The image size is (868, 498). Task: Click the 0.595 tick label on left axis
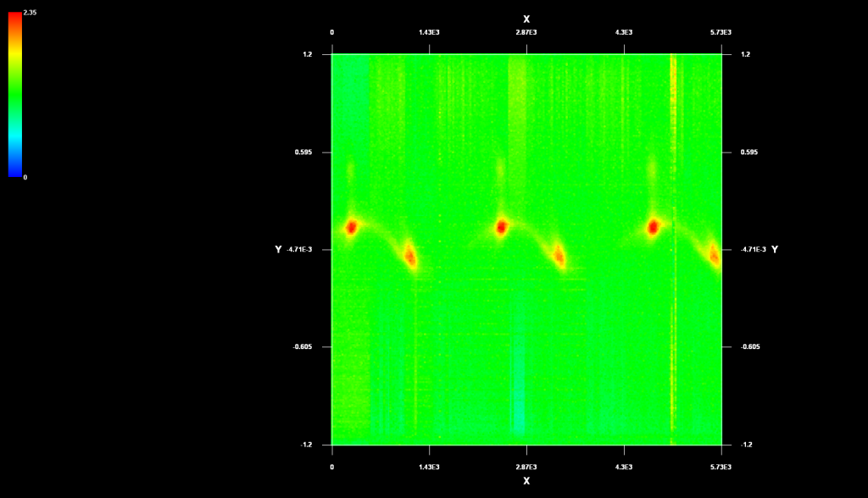point(303,152)
